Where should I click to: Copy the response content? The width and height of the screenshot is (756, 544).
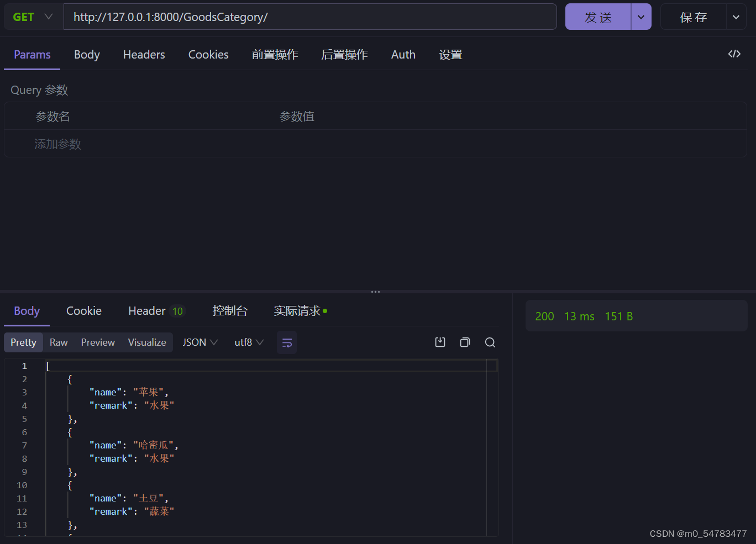click(x=465, y=342)
